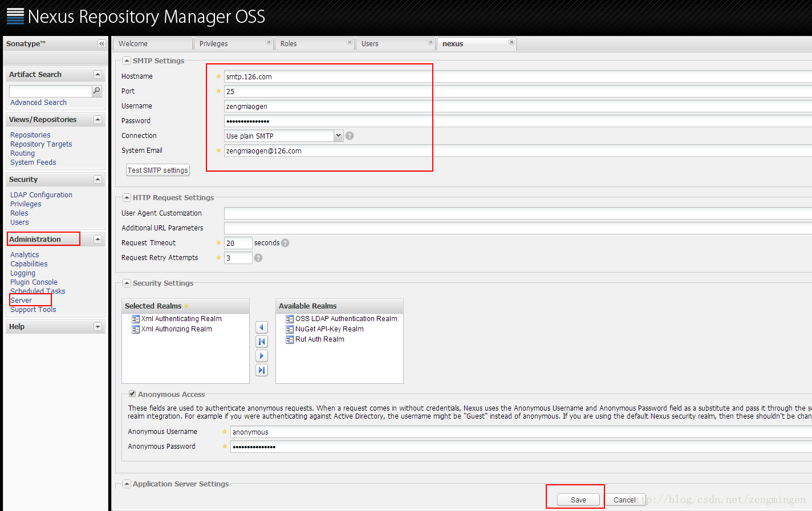Close the Roles tab
The height and width of the screenshot is (511, 812).
pos(350,42)
